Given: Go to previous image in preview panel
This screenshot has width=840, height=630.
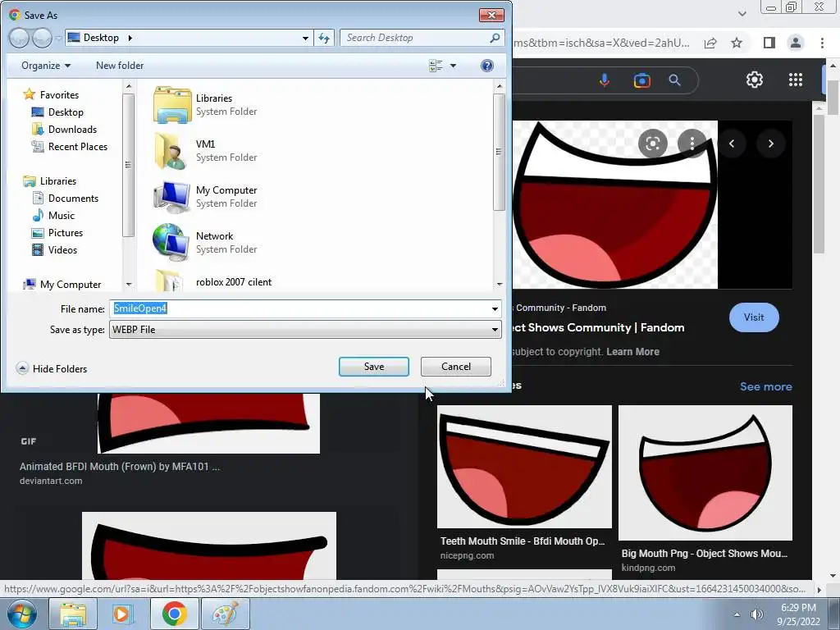Looking at the screenshot, I should click(x=732, y=143).
